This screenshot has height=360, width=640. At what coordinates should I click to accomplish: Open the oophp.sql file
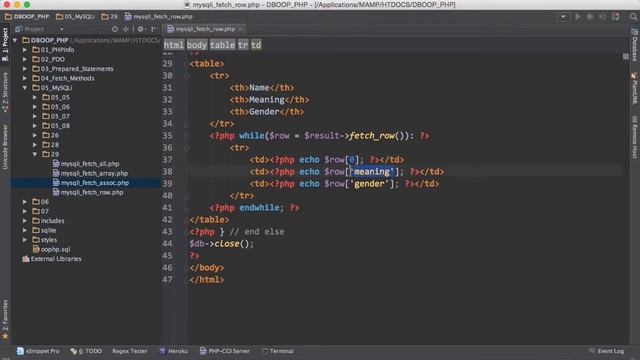(51, 249)
